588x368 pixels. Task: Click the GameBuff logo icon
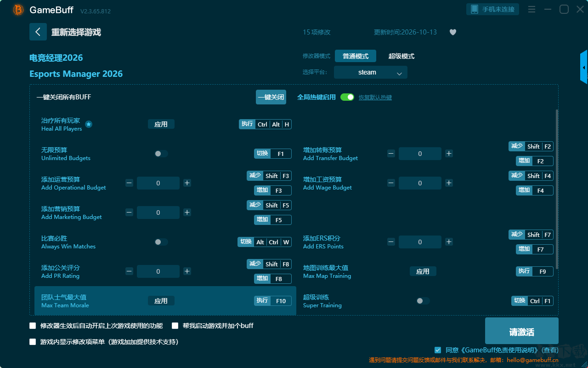(x=18, y=10)
